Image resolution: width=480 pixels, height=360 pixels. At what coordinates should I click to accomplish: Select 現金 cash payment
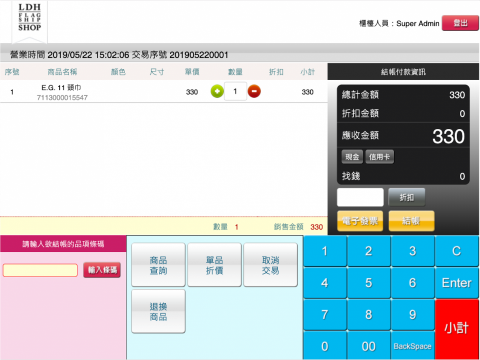tap(352, 157)
